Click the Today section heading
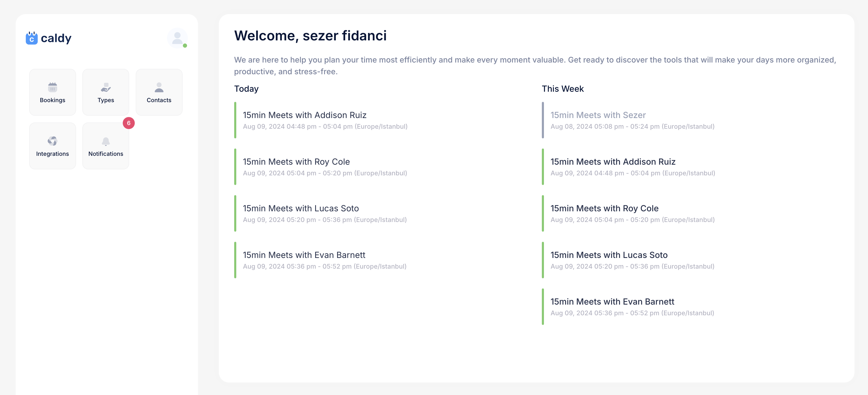 coord(246,89)
